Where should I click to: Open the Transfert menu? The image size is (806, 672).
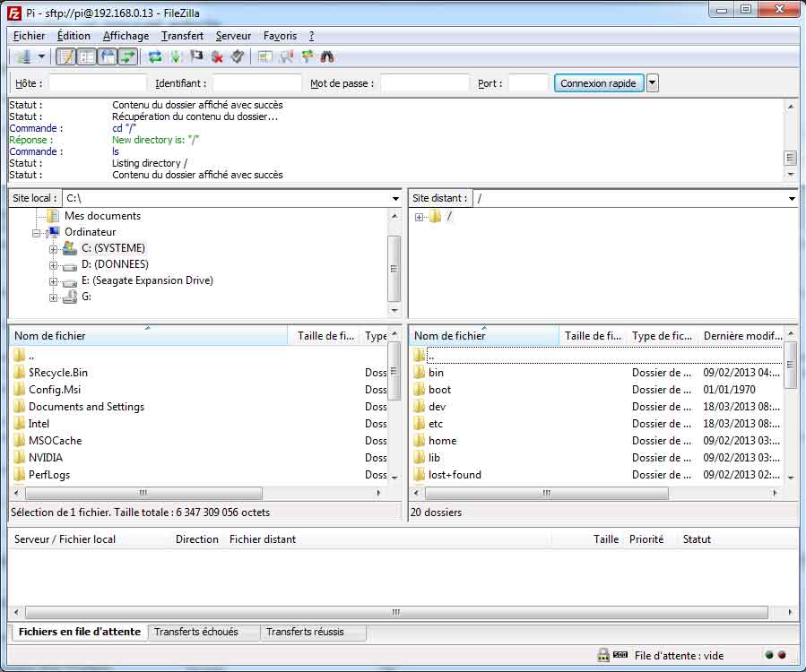point(182,36)
